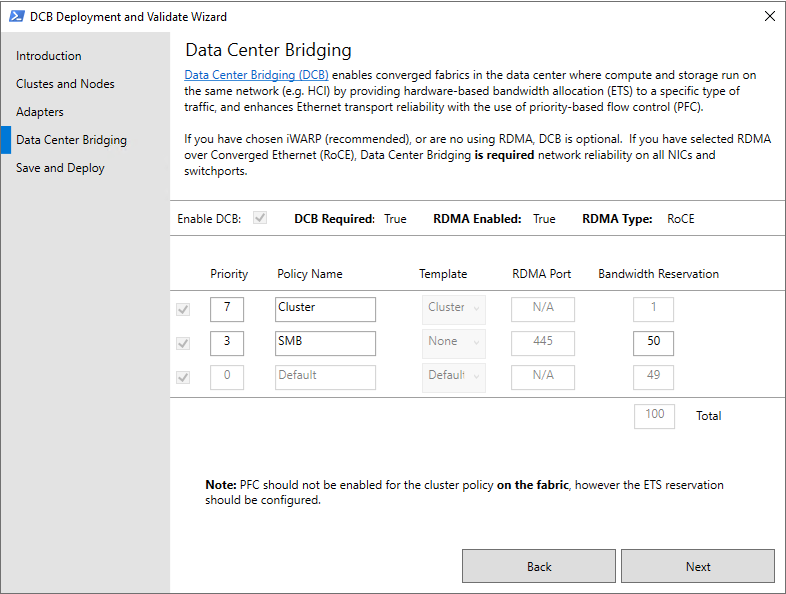The width and height of the screenshot is (786, 594).
Task: Click the PowerShell icon in title bar
Action: (17, 17)
